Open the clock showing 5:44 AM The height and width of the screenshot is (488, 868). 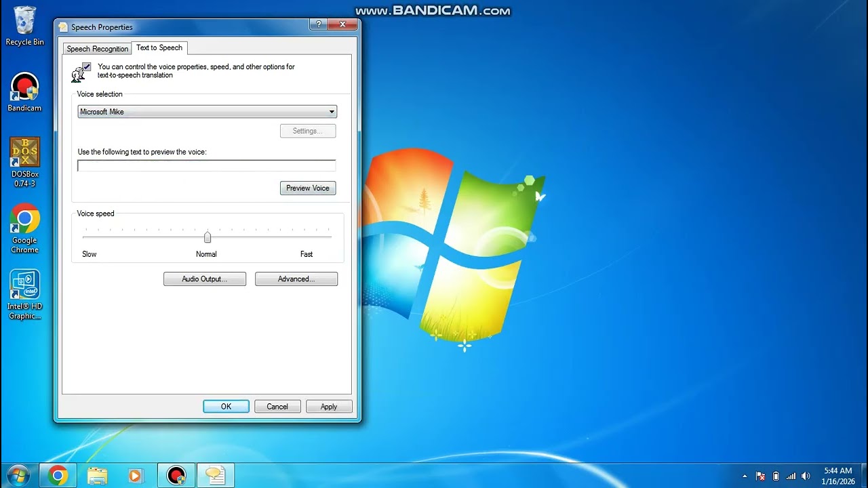click(x=837, y=476)
